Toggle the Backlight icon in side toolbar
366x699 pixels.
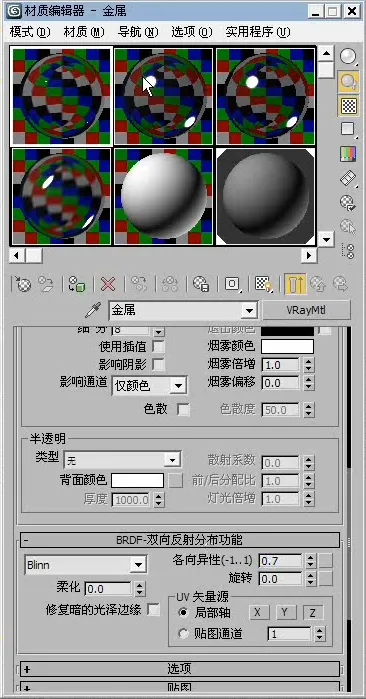click(x=349, y=81)
